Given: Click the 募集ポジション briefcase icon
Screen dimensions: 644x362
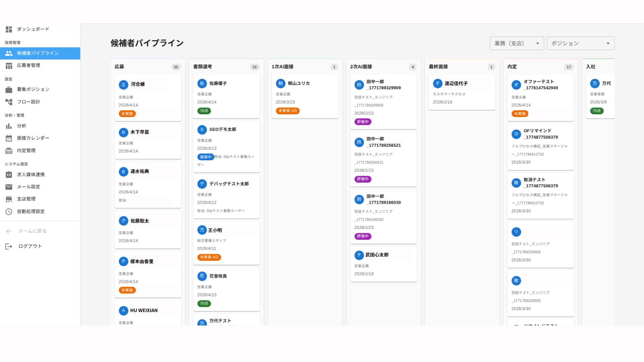Looking at the screenshot, I should pos(9,89).
